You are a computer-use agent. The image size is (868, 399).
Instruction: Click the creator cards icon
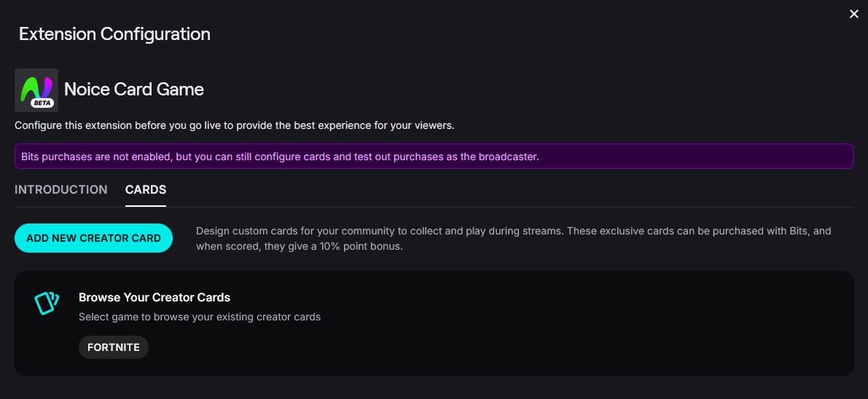click(x=47, y=303)
